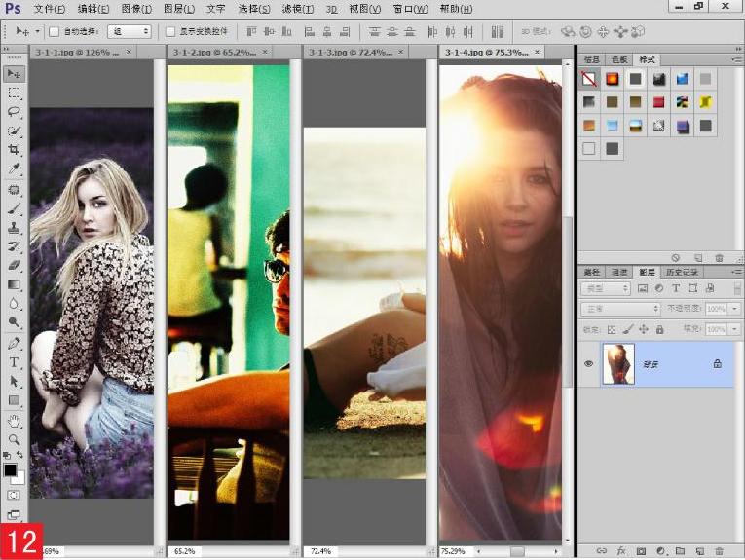Click the add layer style fx icon
745x560 pixels.
coord(621,551)
